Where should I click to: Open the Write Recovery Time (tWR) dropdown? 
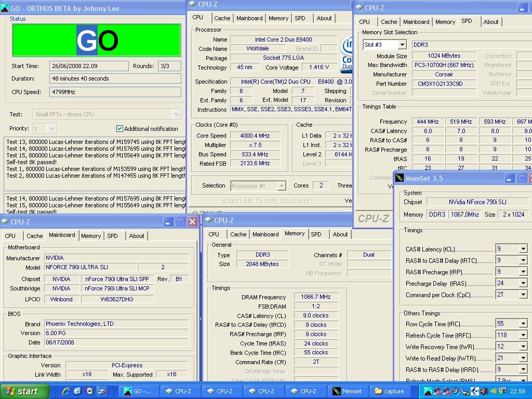523,347
